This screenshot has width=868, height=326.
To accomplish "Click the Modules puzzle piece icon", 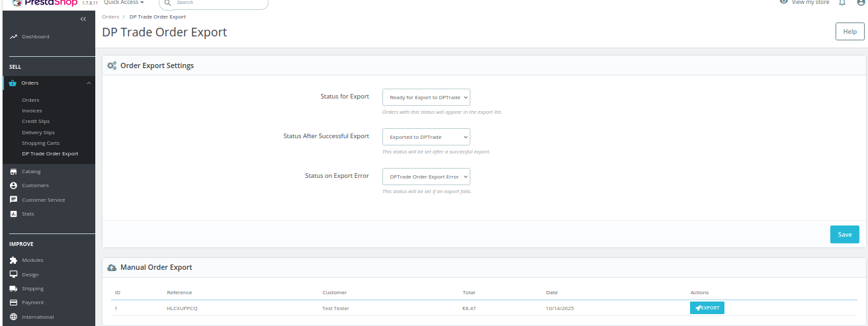I will click(x=13, y=261).
